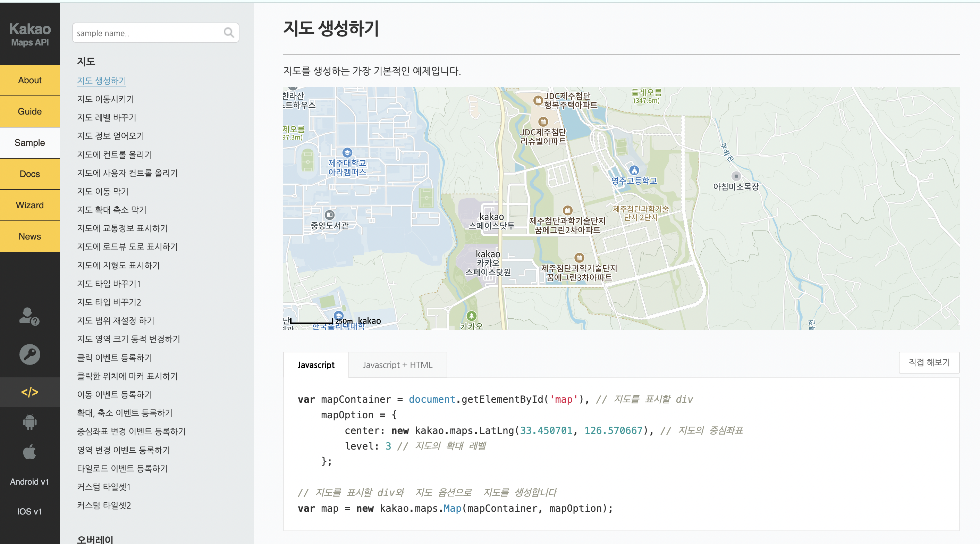
Task: Open the Android robot icon
Action: (x=30, y=422)
